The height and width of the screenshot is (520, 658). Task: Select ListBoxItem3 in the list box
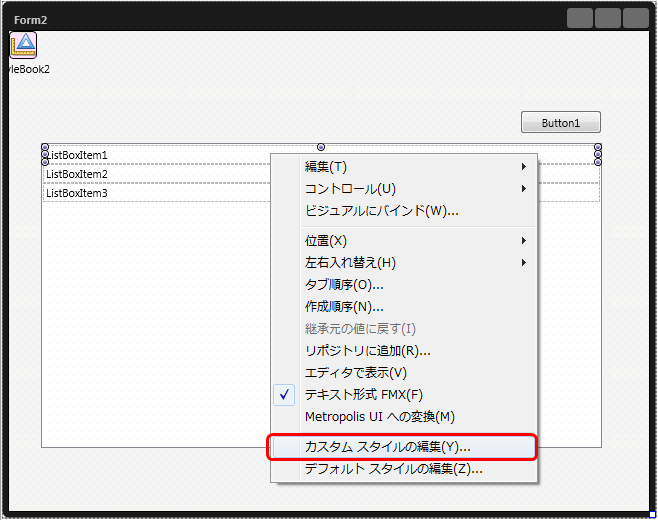coord(77,193)
